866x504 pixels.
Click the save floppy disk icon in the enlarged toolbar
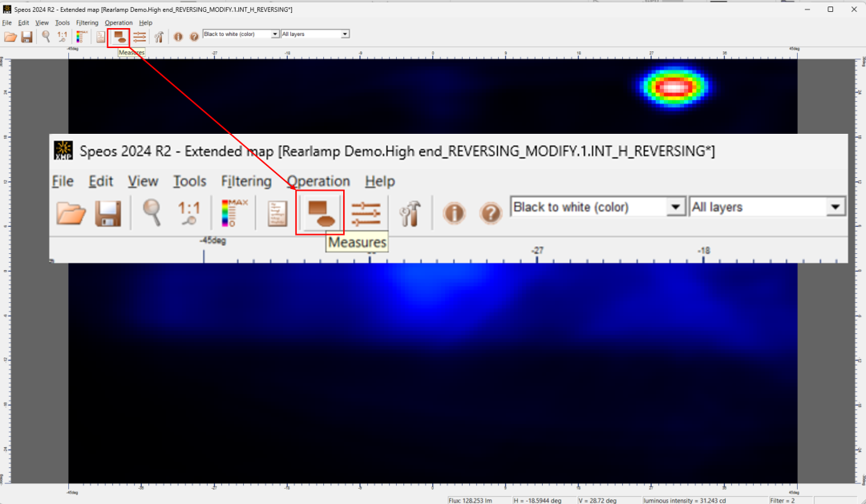coord(107,213)
